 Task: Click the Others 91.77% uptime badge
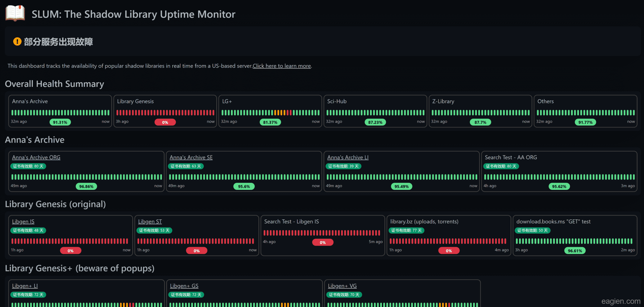[x=585, y=122]
